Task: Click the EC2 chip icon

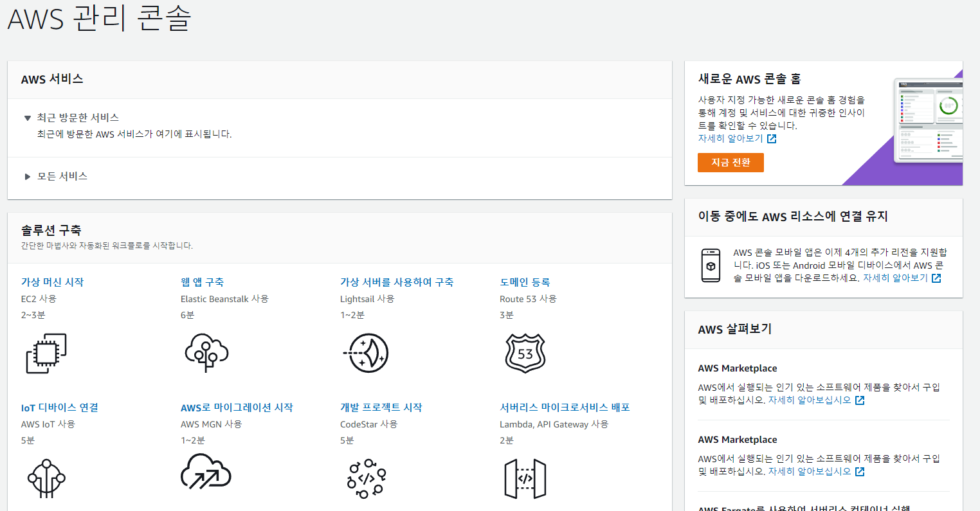Action: click(x=46, y=353)
